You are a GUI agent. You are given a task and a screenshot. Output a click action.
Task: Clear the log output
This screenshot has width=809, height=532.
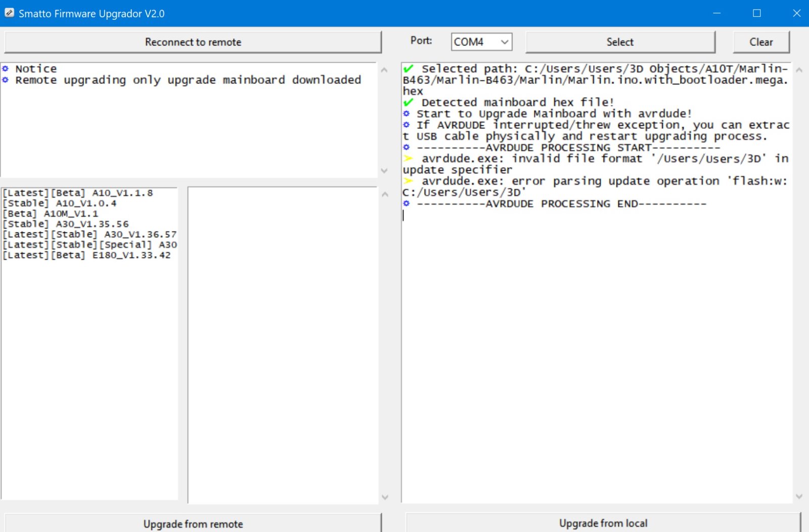pyautogui.click(x=760, y=42)
